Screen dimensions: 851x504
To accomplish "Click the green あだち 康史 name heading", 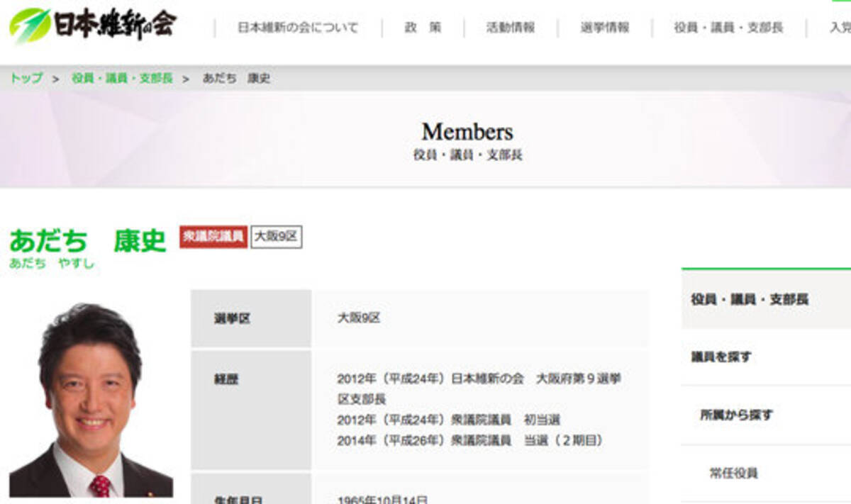I will coord(87,241).
